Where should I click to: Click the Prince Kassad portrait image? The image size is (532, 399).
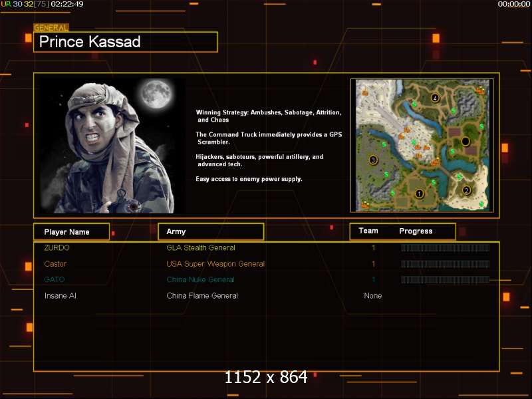(112, 146)
